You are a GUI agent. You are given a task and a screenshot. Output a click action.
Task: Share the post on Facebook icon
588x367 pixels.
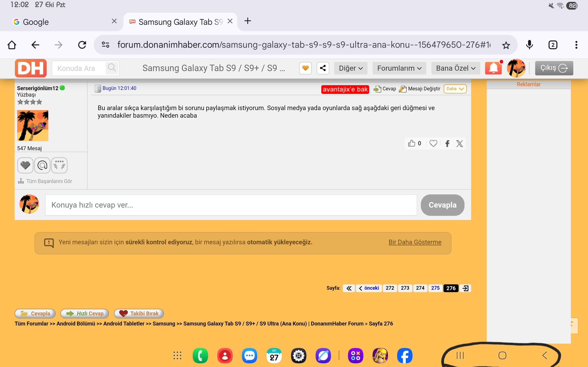coord(447,143)
